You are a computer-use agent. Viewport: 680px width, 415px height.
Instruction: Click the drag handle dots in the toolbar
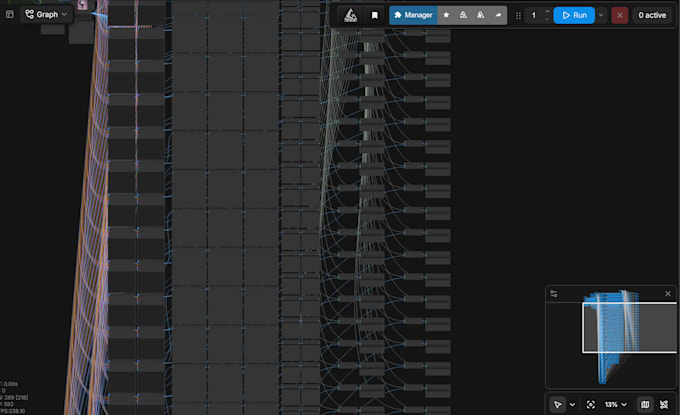pos(518,16)
